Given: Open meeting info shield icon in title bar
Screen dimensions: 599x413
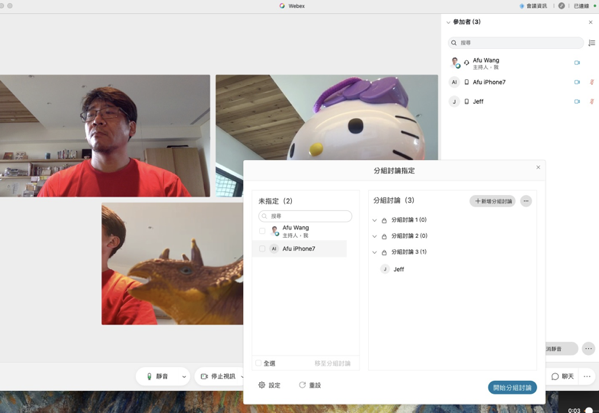Looking at the screenshot, I should click(x=522, y=6).
